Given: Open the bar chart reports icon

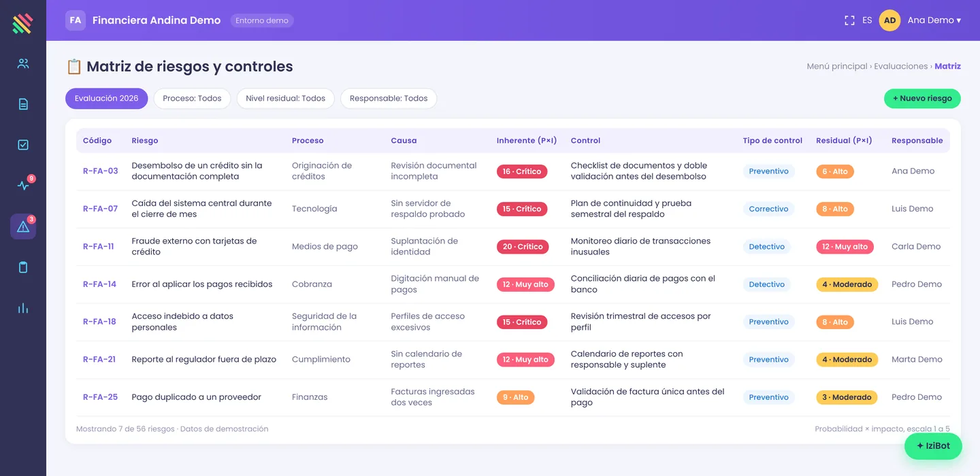Looking at the screenshot, I should coord(23,308).
